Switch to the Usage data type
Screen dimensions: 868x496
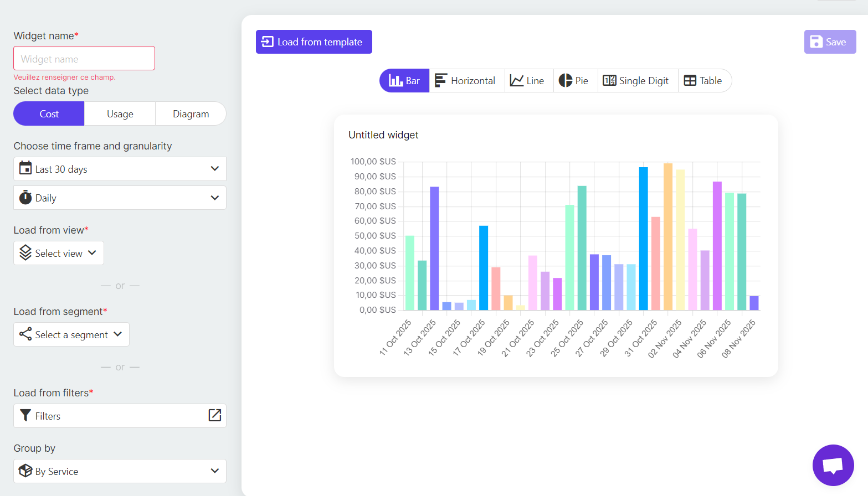pos(120,113)
